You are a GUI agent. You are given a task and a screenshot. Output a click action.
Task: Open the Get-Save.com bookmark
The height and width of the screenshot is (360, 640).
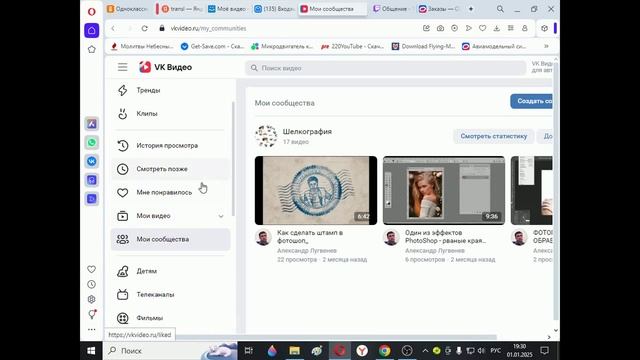click(212, 47)
